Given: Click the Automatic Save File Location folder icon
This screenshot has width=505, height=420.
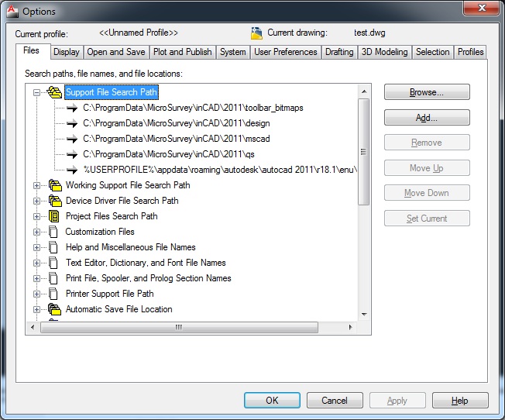Looking at the screenshot, I should pos(54,309).
